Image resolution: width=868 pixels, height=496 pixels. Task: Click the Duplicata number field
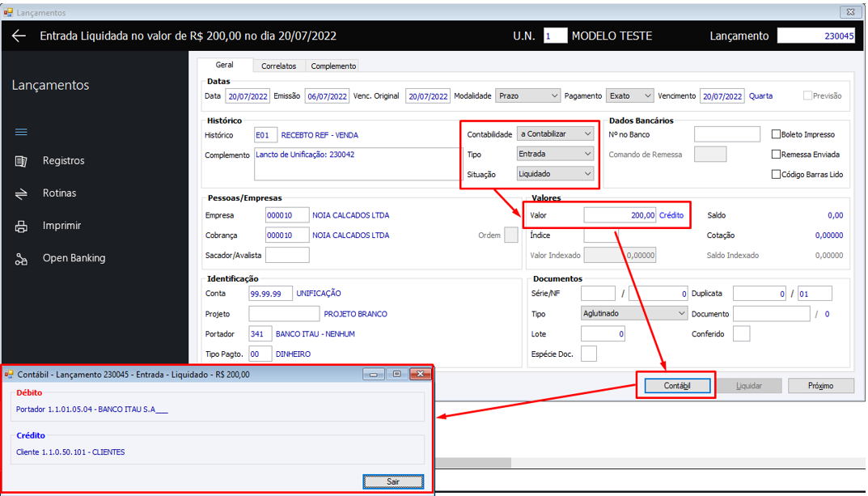[x=760, y=294]
